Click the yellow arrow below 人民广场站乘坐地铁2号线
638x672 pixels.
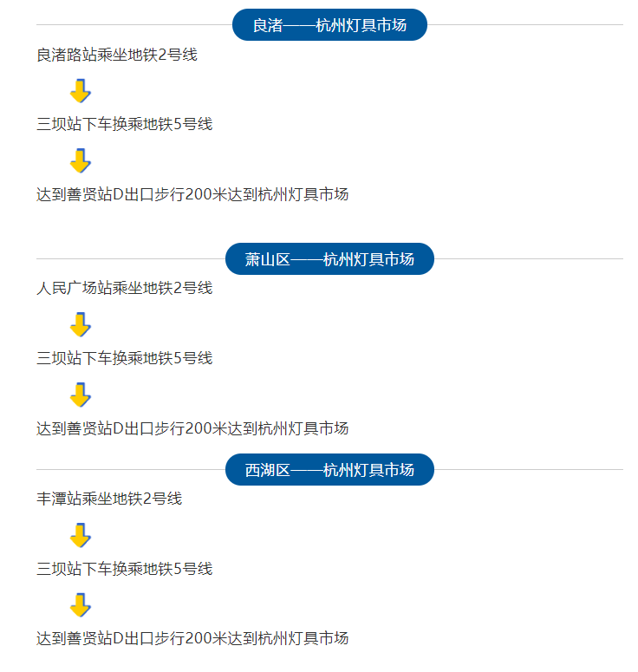point(81,325)
